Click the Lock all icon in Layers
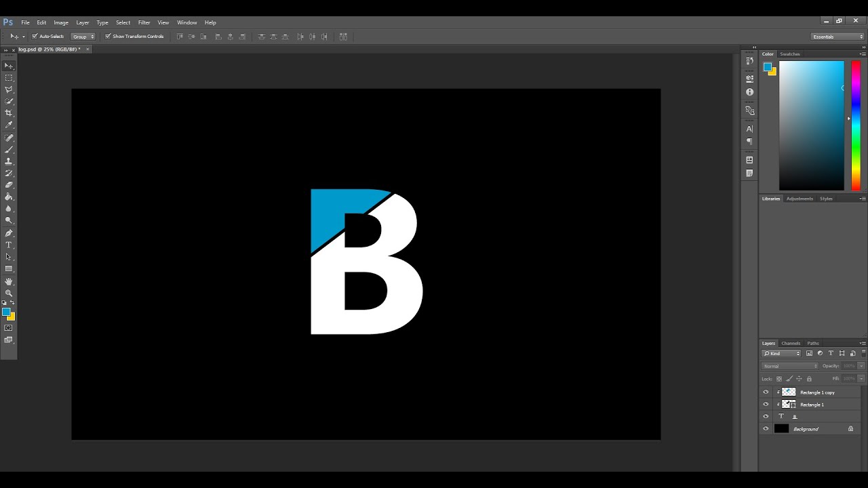The width and height of the screenshot is (868, 488). (x=809, y=379)
